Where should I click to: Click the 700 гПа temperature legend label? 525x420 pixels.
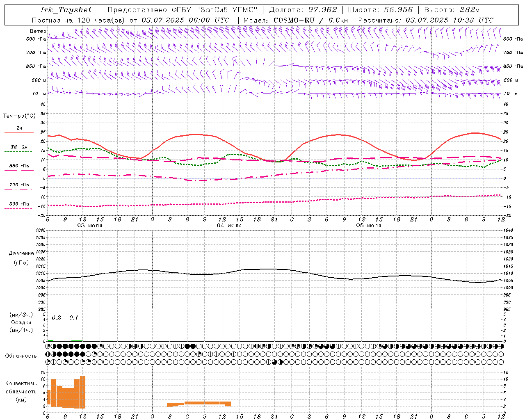(19, 185)
